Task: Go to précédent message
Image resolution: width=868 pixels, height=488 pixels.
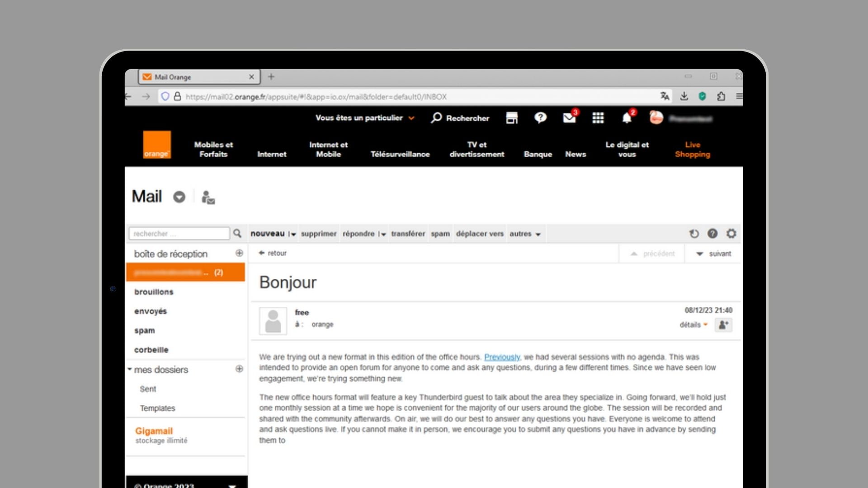Action: 652,253
